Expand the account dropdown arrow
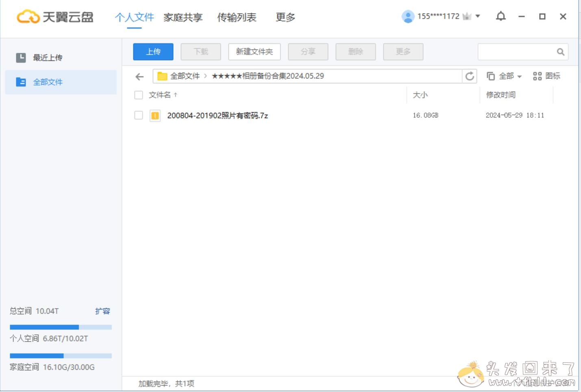The image size is (581, 392). (x=478, y=16)
